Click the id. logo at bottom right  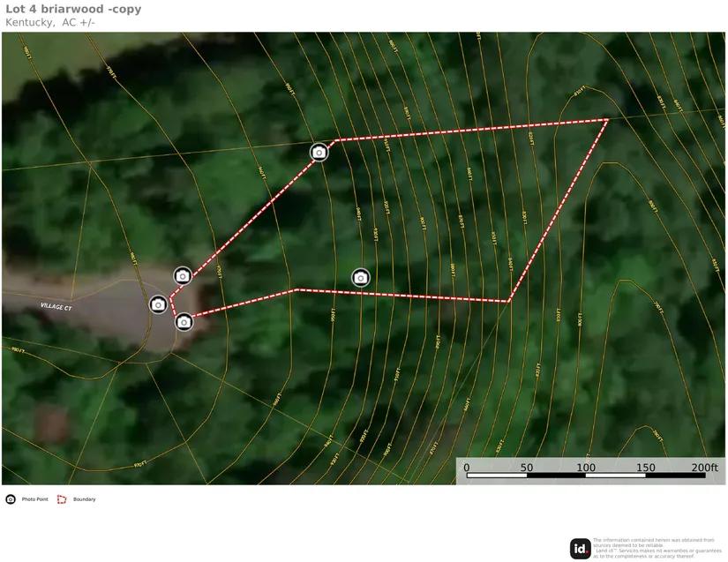point(580,549)
